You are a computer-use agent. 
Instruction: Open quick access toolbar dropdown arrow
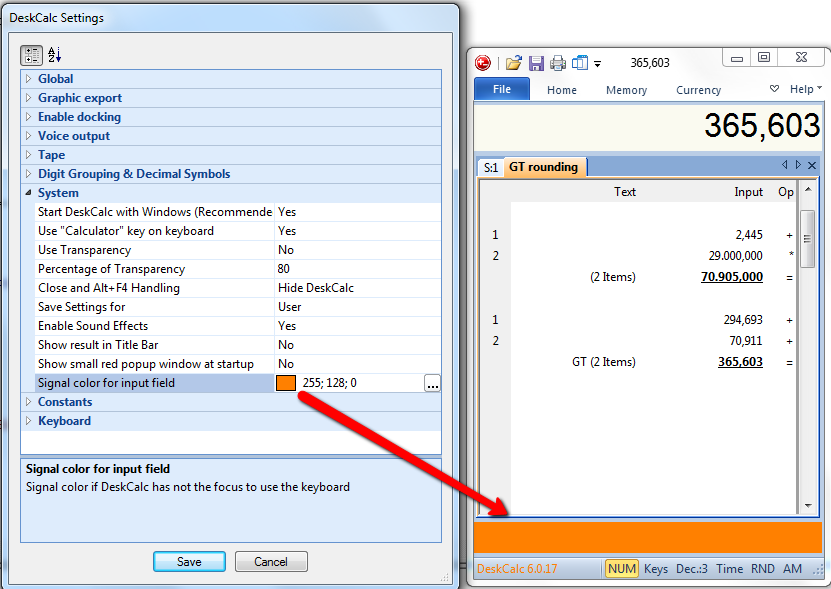tap(597, 64)
